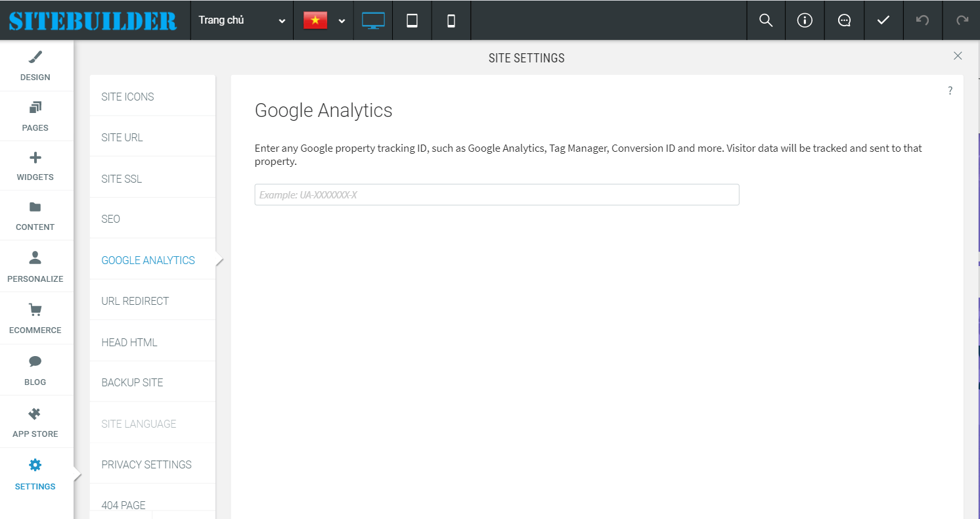This screenshot has height=519, width=980.
Task: Open the App Store panel
Action: [35, 422]
